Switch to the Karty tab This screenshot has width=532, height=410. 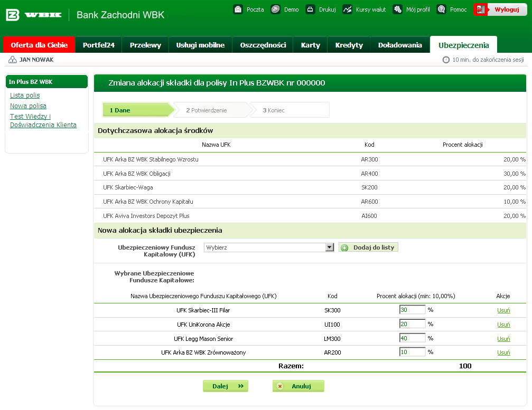click(x=311, y=45)
